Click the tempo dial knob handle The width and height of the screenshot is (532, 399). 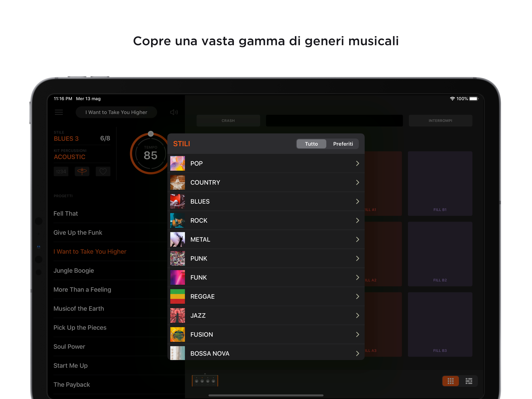151,134
